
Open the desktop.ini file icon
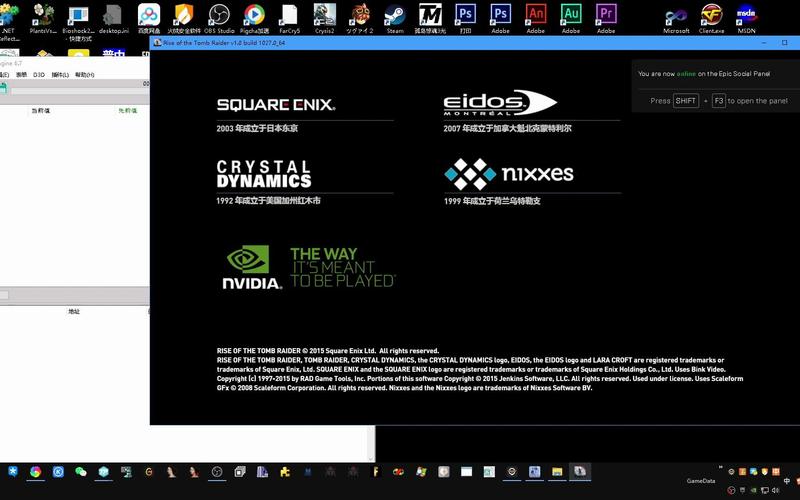[113, 15]
